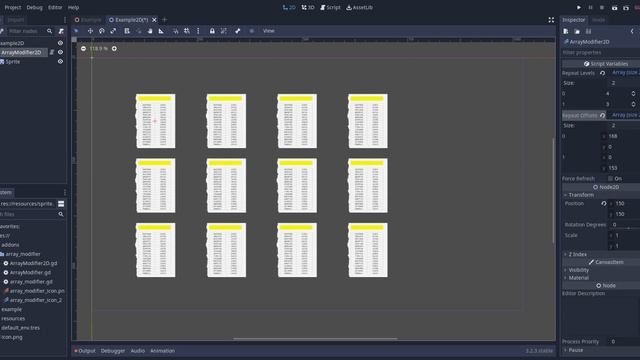The height and width of the screenshot is (360, 640).
Task: Reset the Repeat Offsets property
Action: click(602, 116)
